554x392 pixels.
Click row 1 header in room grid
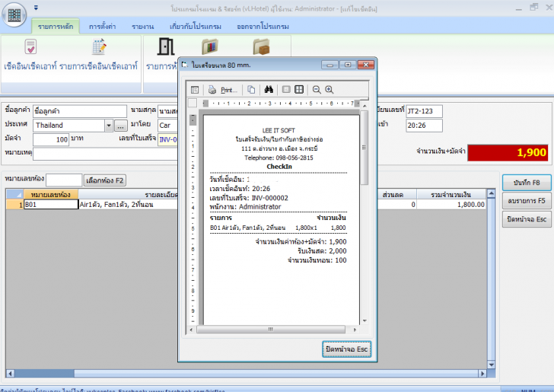[15, 205]
